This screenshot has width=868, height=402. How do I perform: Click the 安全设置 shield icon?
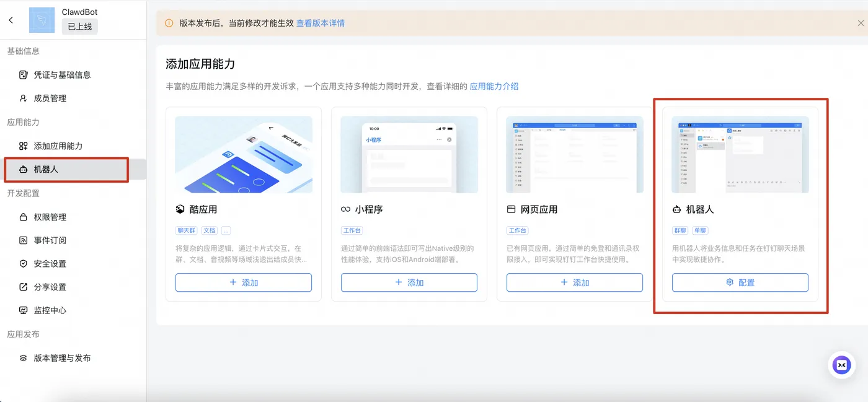click(x=24, y=264)
